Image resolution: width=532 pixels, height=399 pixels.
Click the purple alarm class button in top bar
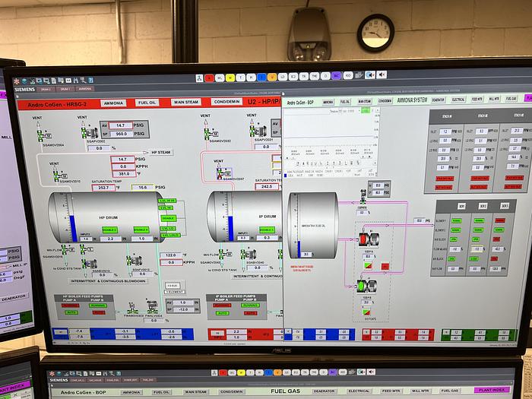pos(337,76)
